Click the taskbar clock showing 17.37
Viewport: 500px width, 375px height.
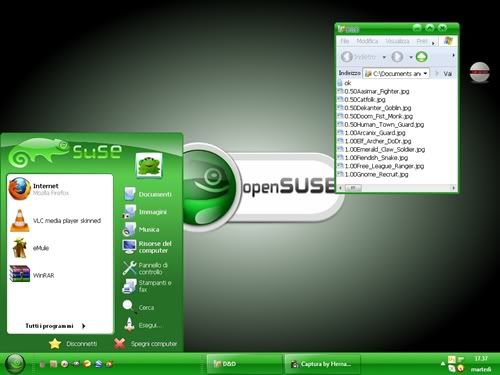481,359
